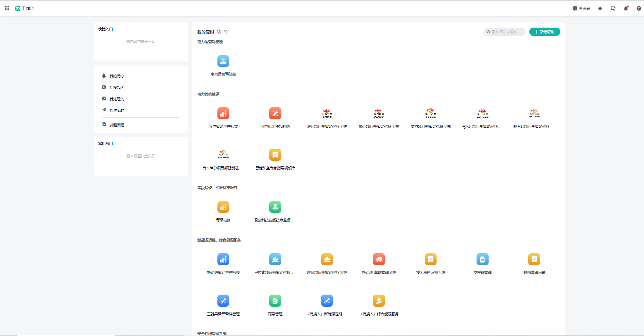Open the 等级检修 app icon
This screenshot has width=644, height=336.
[223, 207]
